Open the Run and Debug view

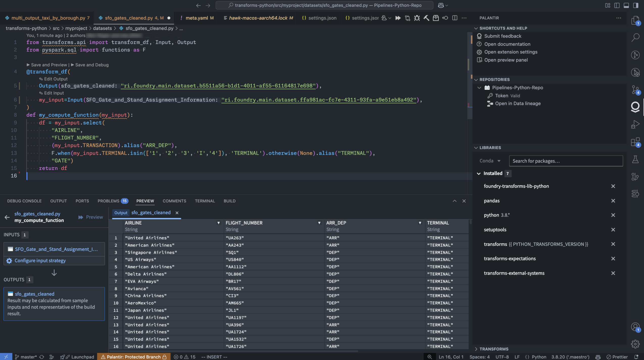(635, 124)
